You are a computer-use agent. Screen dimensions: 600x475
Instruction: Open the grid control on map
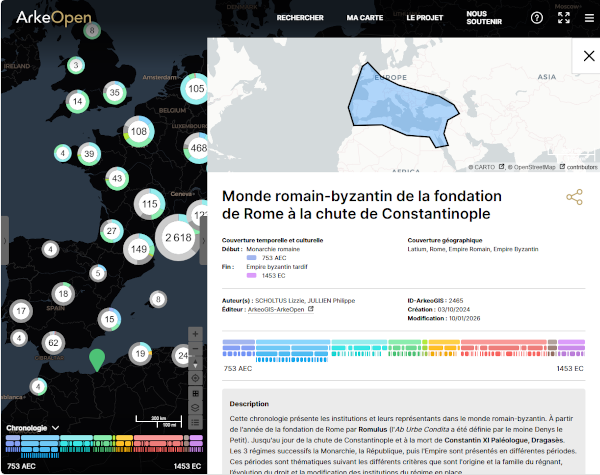coord(195,393)
